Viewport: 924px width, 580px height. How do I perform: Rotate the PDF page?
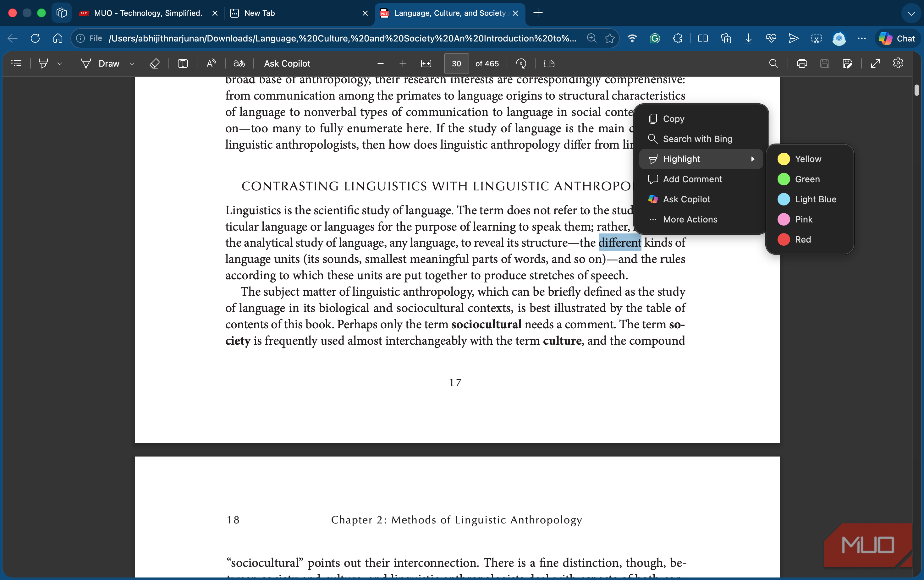(x=521, y=63)
